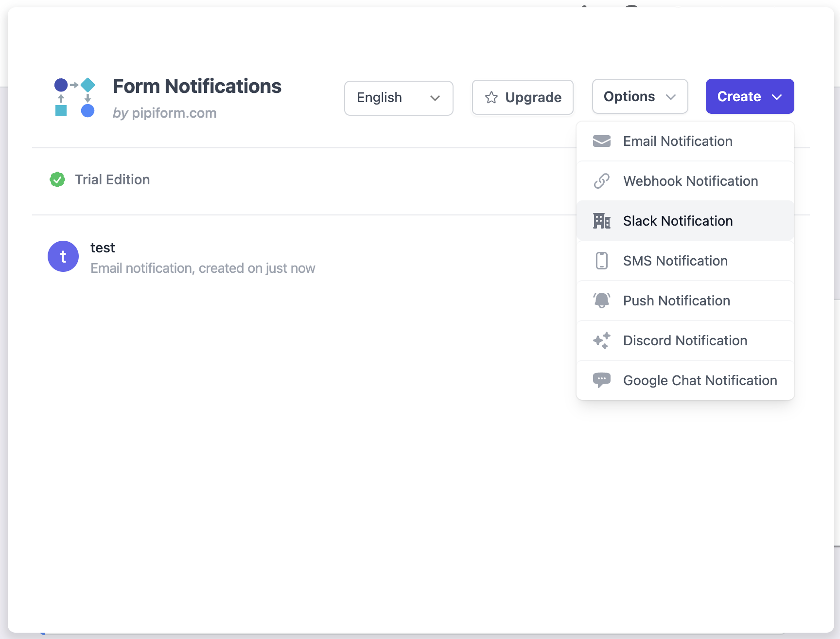Select Google Chat Notification from the menu
Viewport: 840px width, 639px height.
(x=700, y=380)
